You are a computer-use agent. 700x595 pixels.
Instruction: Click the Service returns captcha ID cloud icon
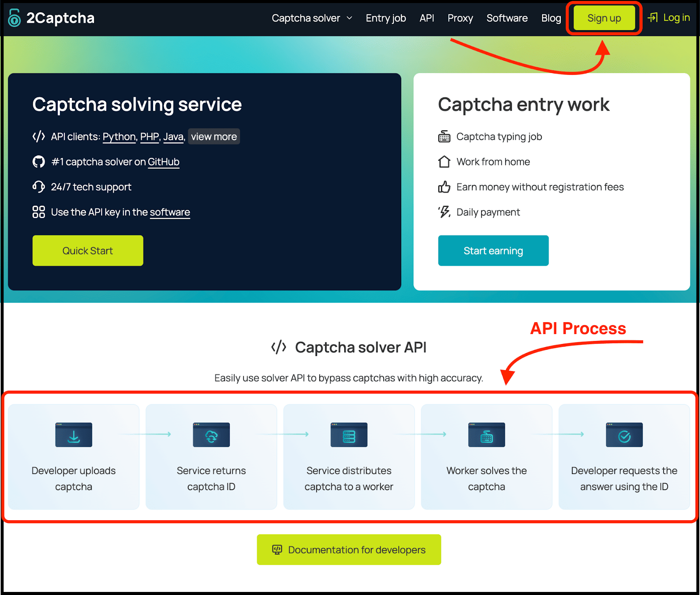tap(211, 435)
